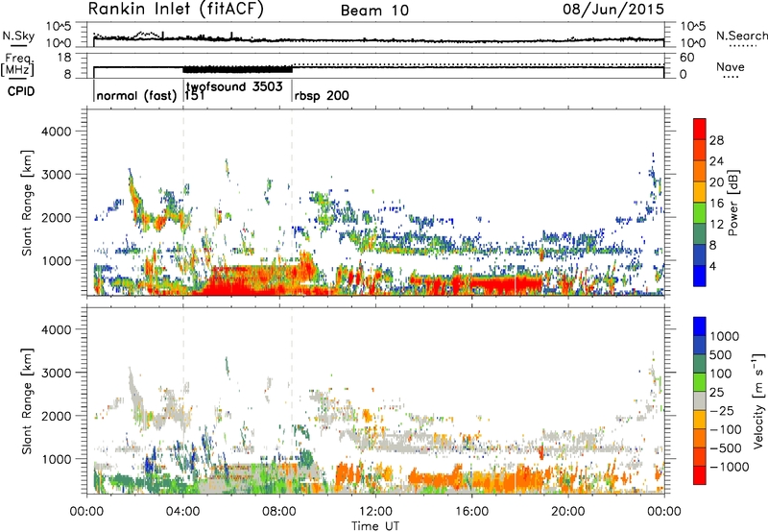Click the dashed CPID boundary line near 08:30 in the power panel
This screenshot has width=768, height=532.
point(292,203)
